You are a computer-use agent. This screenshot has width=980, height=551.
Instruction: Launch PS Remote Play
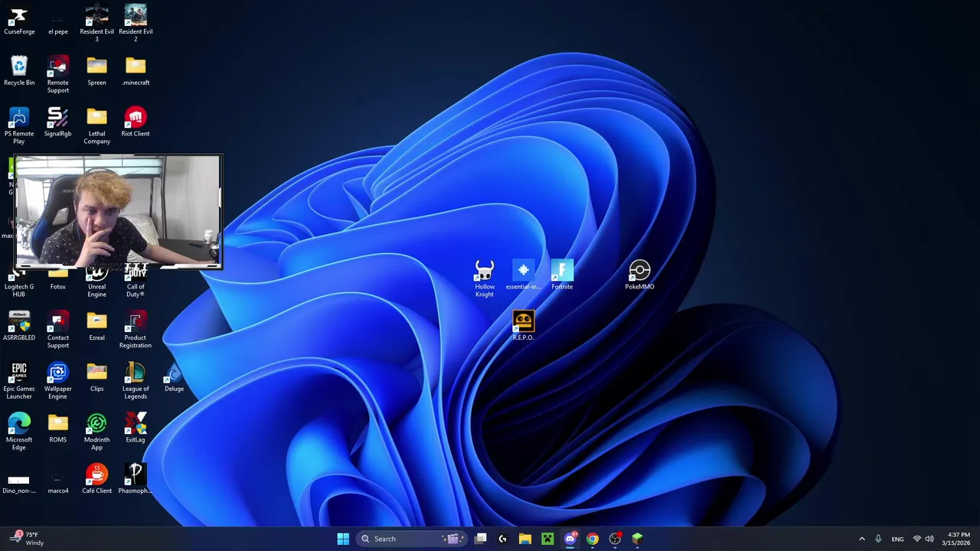19,126
